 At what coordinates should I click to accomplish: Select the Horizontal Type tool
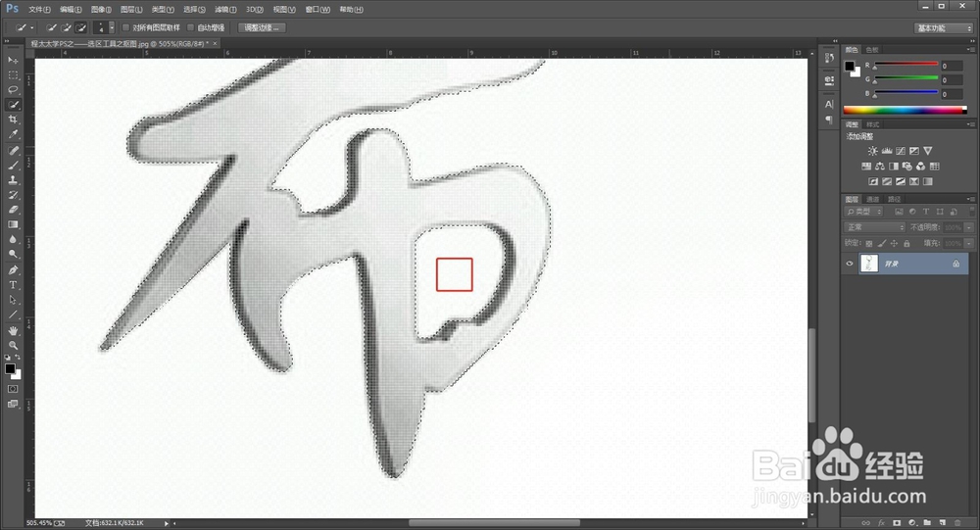13,285
